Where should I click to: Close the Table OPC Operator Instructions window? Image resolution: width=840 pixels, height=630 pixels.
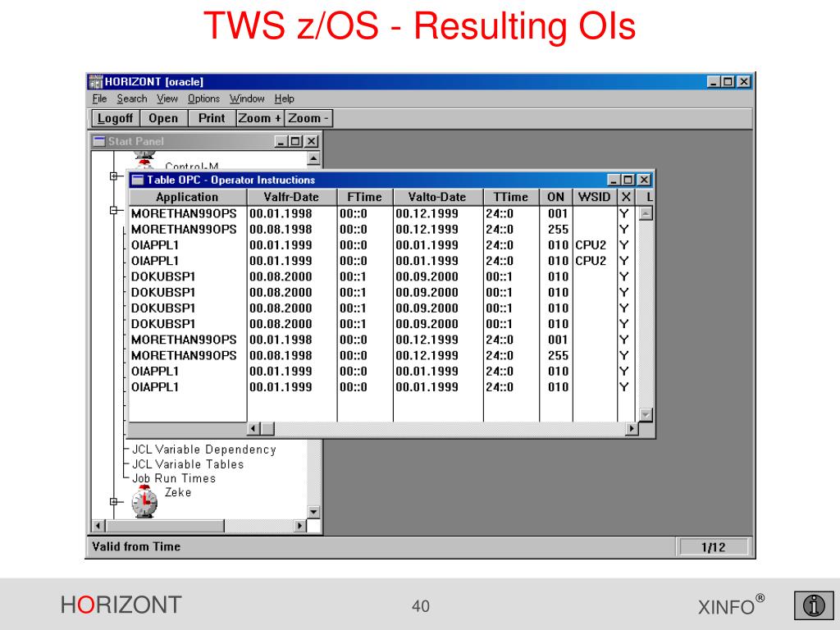645,180
